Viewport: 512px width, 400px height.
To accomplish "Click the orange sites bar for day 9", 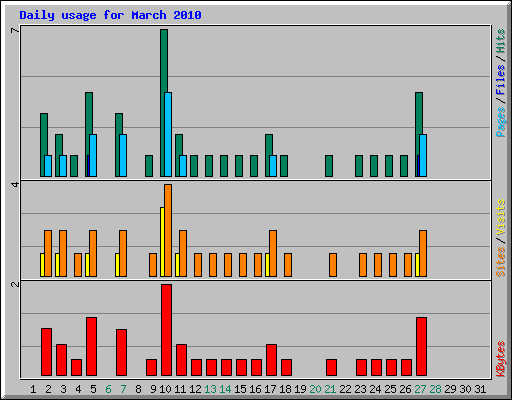I will pyautogui.click(x=153, y=265).
